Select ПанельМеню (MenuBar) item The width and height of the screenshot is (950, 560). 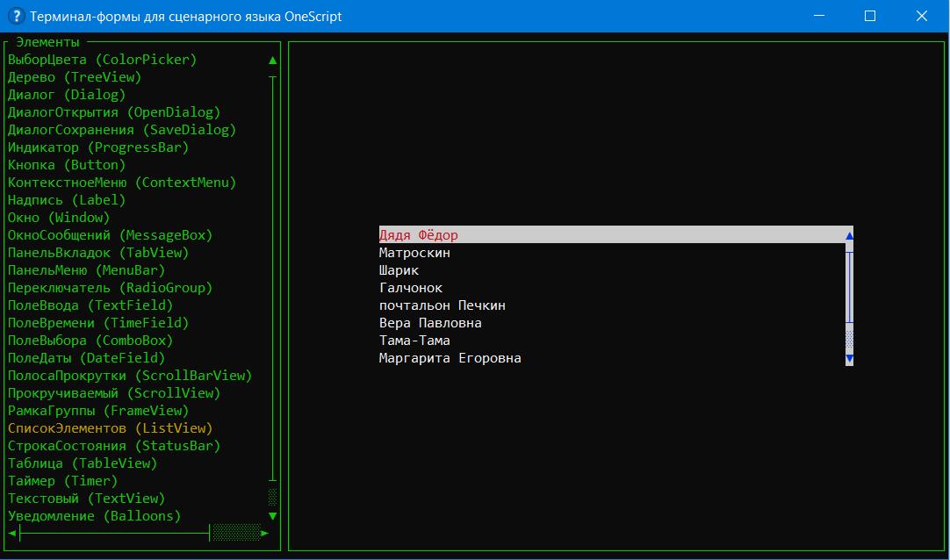pyautogui.click(x=86, y=270)
